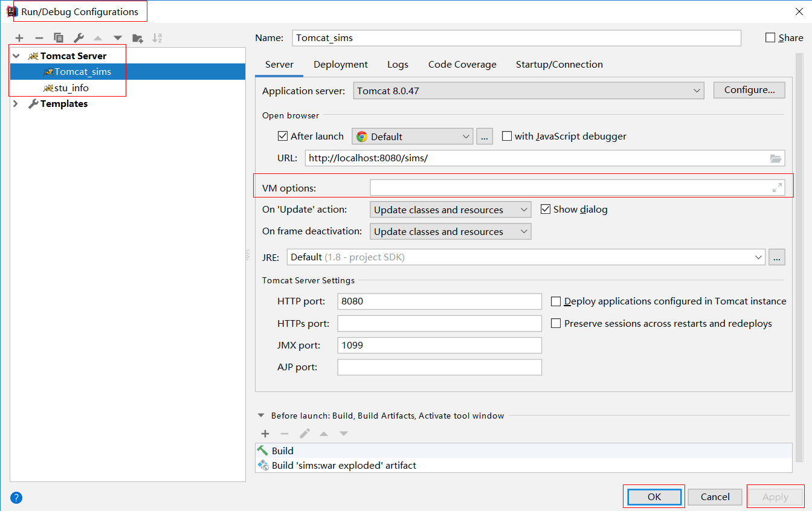Add a Before launch task
Viewport: 812px width, 511px height.
[x=265, y=434]
